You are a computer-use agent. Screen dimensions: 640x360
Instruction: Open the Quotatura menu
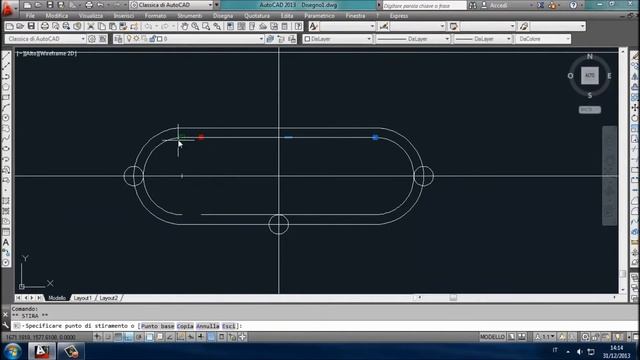(257, 16)
